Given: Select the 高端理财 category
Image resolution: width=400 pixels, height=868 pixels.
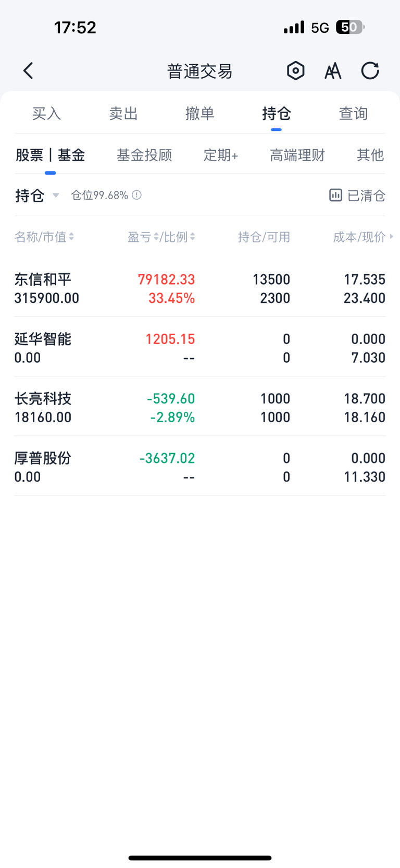Looking at the screenshot, I should coord(297,155).
